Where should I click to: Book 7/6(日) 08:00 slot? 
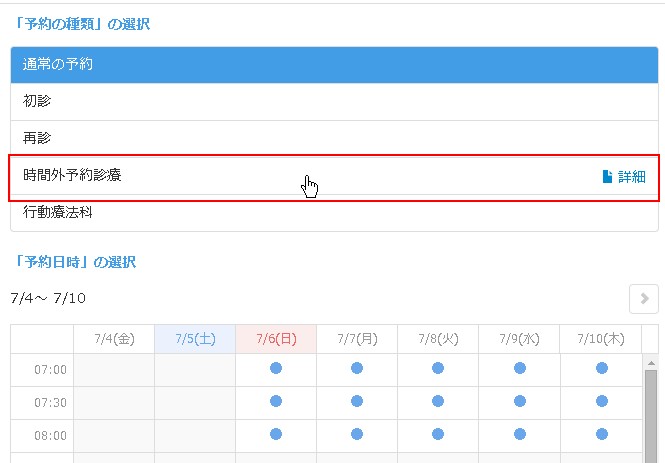tap(276, 434)
